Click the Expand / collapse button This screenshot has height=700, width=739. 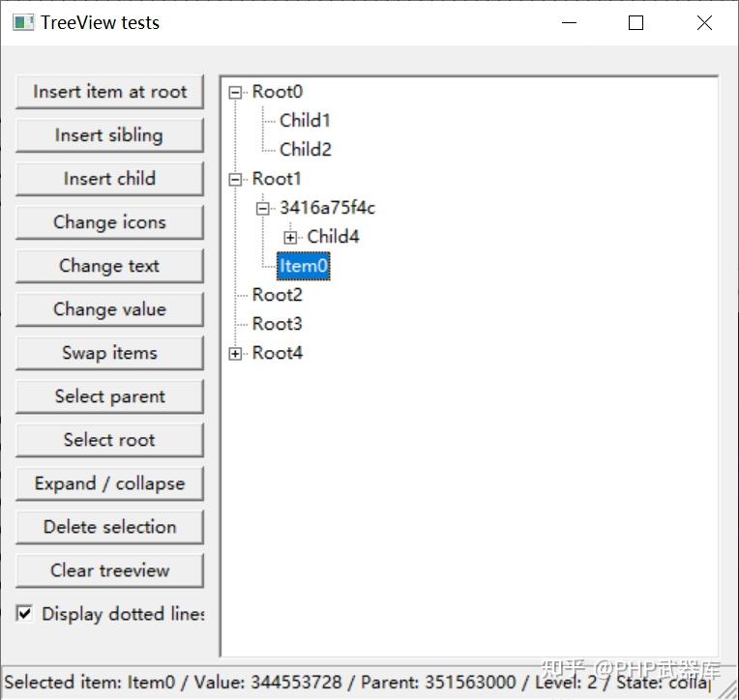coord(110,483)
